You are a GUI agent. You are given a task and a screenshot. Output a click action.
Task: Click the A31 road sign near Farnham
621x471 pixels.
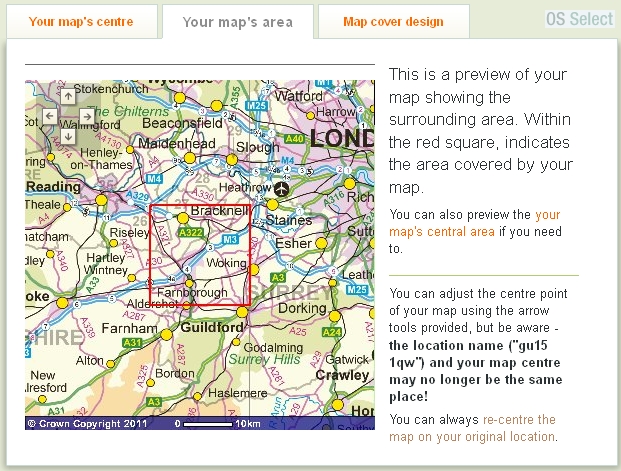[x=132, y=343]
